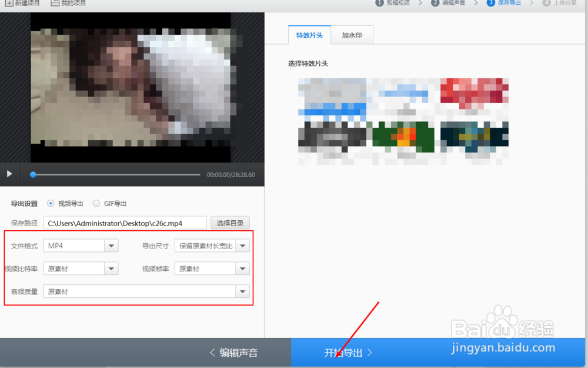Go to step 4 上传分享
Viewport: 588px width, 368px height.
point(559,3)
